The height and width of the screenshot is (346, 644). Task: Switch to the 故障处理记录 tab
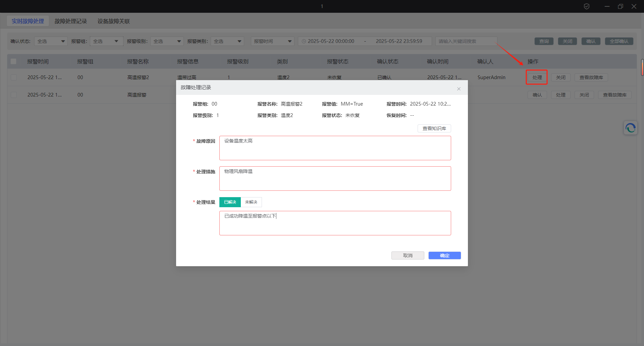point(70,21)
